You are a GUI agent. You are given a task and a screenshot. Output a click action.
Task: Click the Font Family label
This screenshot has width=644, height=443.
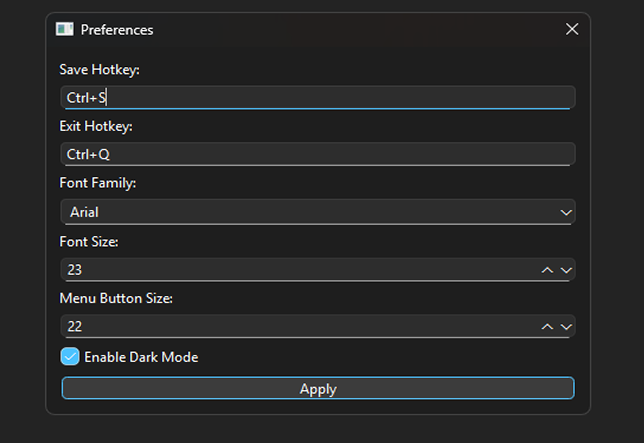tap(98, 183)
